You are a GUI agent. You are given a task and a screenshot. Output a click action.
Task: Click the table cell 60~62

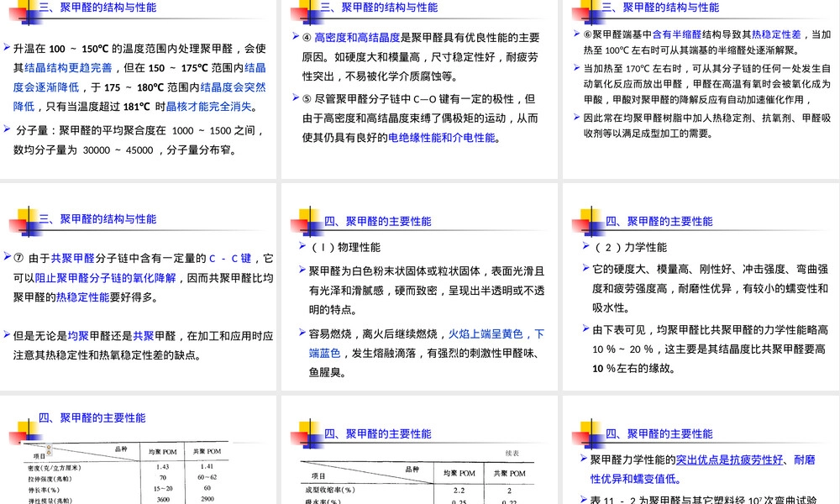(207, 477)
